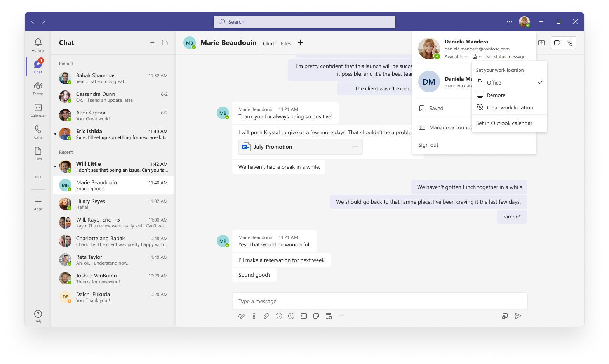
Task: Open the Teams section in sidebar
Action: tap(38, 88)
